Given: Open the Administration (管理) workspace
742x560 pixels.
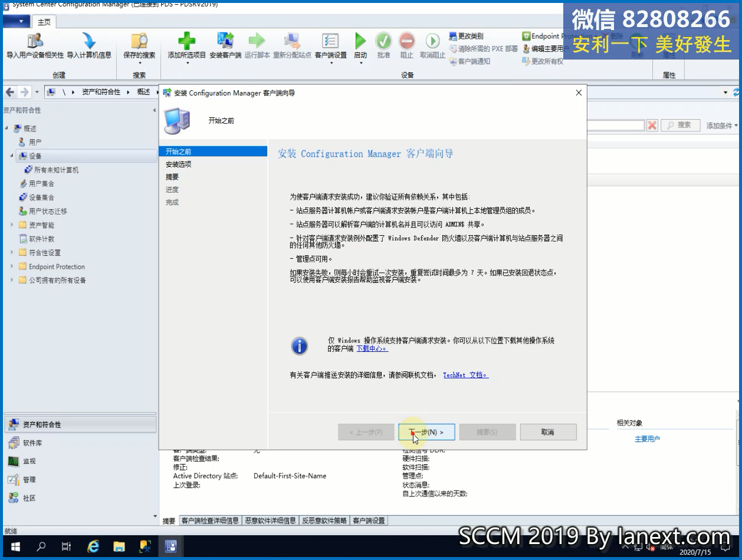Looking at the screenshot, I should click(x=80, y=479).
